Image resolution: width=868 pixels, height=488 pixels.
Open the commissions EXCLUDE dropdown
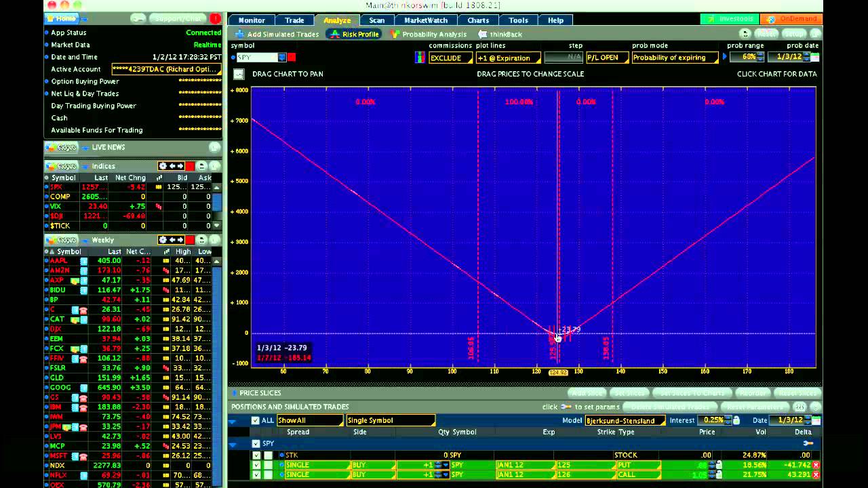(x=451, y=58)
